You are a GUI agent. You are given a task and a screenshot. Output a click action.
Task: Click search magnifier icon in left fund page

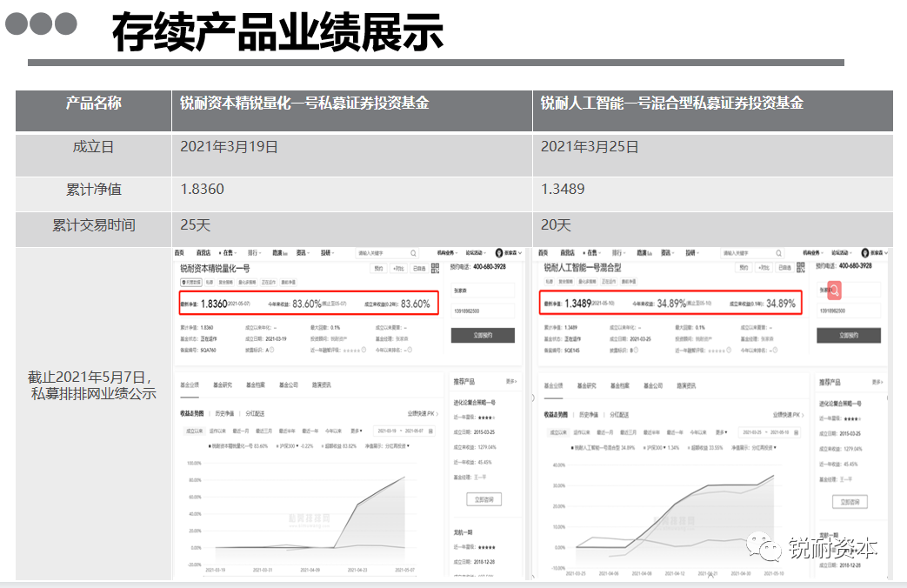click(413, 253)
